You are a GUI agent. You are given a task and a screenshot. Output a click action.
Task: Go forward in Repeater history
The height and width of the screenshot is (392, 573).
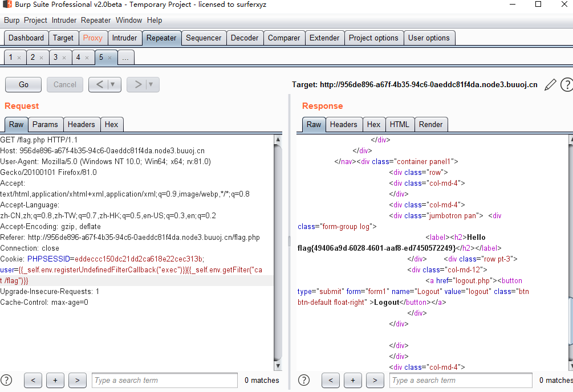[137, 85]
